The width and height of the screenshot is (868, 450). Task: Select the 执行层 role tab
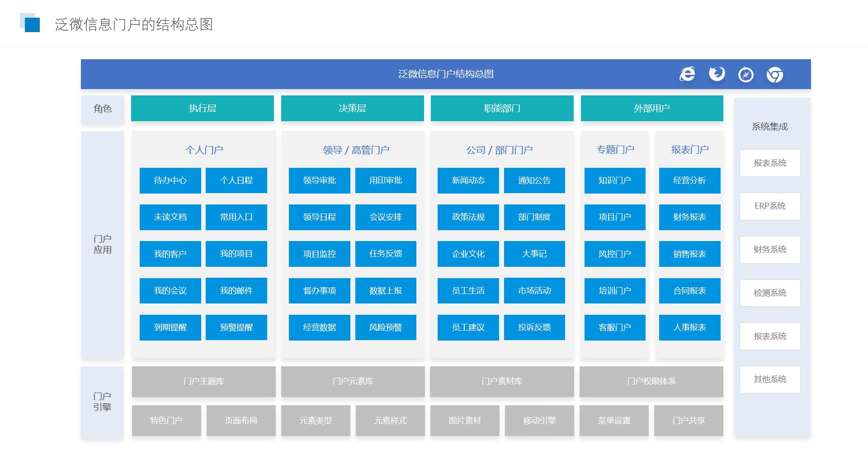(202, 109)
